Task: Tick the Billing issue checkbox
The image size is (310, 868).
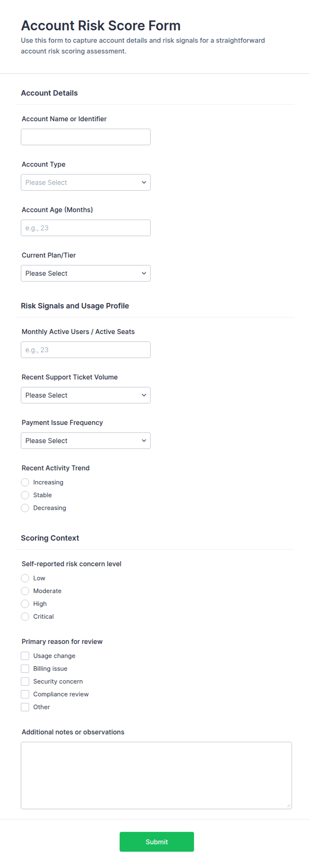Action: [25, 668]
